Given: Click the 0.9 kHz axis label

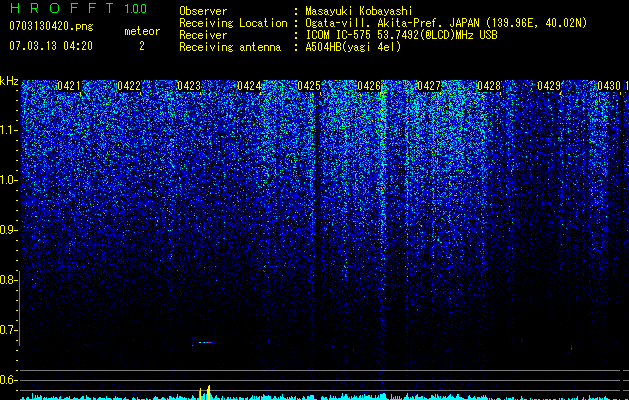Looking at the screenshot, I should [8, 230].
